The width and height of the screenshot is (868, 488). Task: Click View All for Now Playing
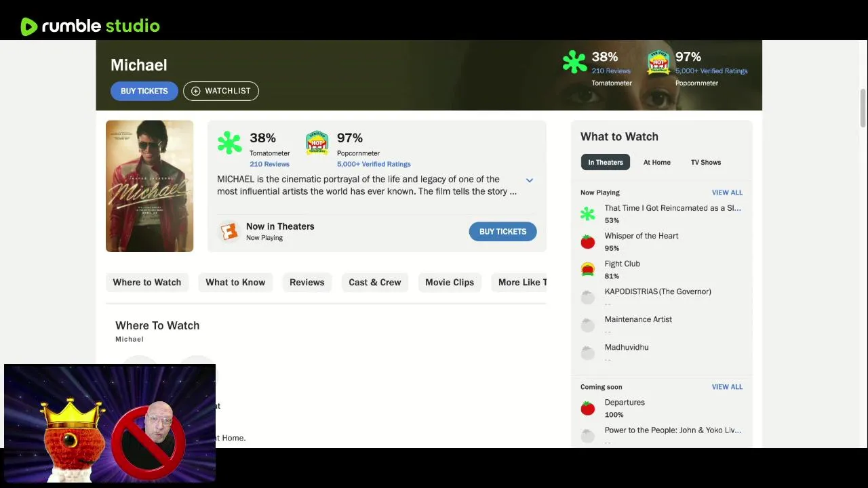click(727, 192)
